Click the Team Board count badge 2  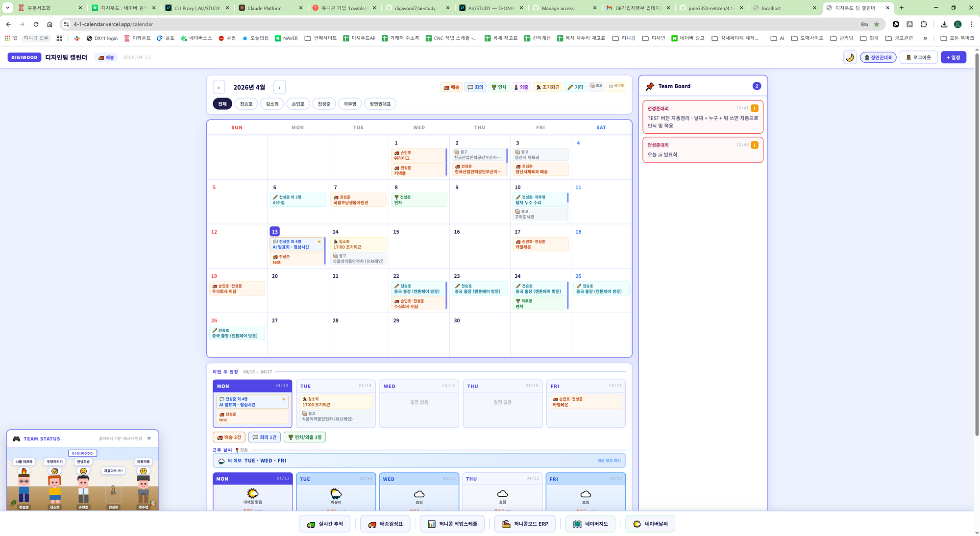coord(757,86)
